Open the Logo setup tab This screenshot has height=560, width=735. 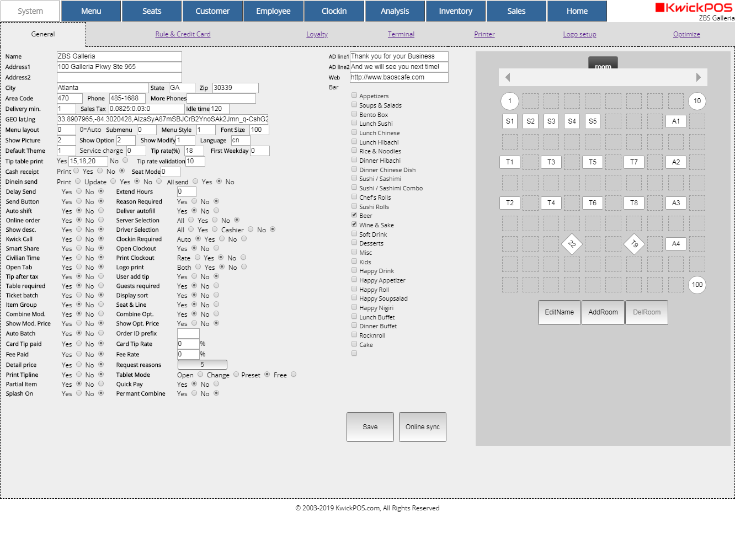[x=579, y=34]
